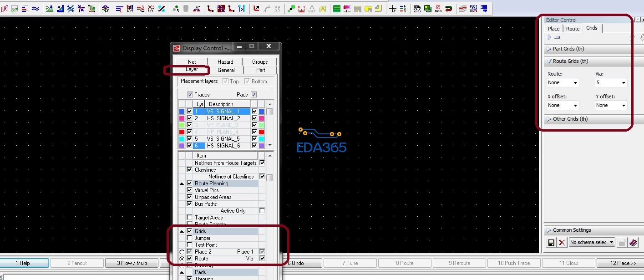Toggle the Traces checkbox
644x280 pixels.
tap(190, 95)
